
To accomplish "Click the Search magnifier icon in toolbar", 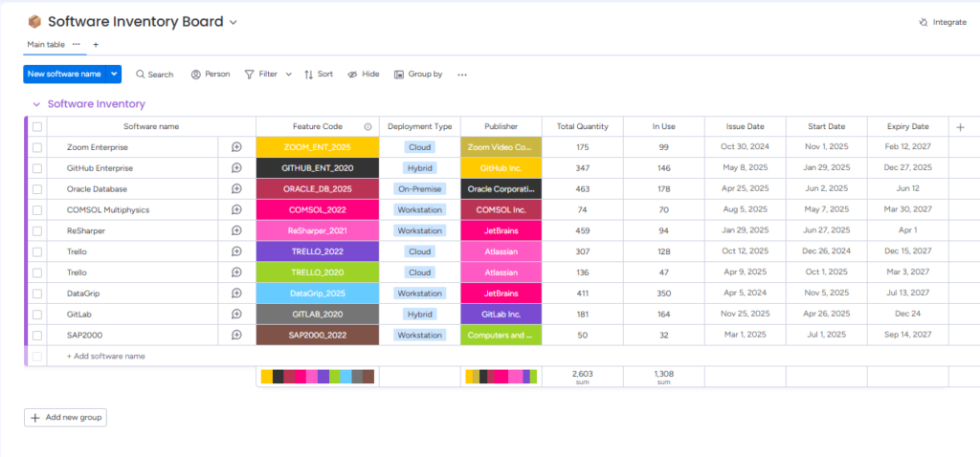I will click(x=141, y=75).
